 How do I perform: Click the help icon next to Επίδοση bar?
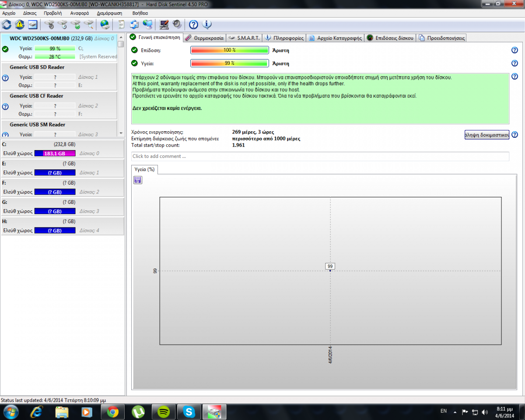point(514,50)
